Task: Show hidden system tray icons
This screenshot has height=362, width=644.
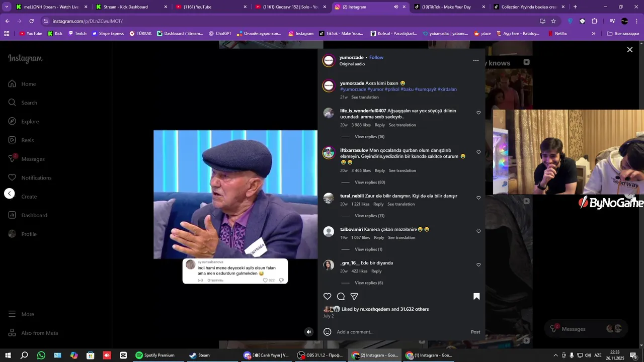Action: [555, 355]
